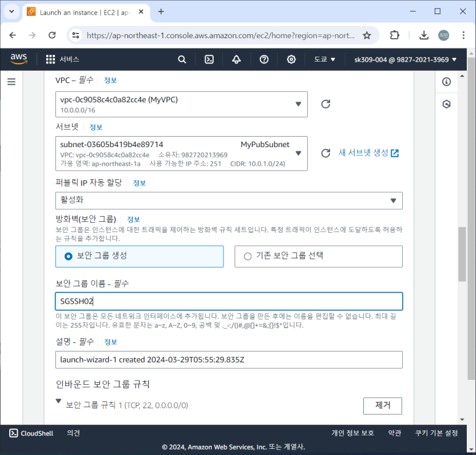Click the outer browser scrollbar thumb
Screen dimensions: 476x455
[471, 219]
